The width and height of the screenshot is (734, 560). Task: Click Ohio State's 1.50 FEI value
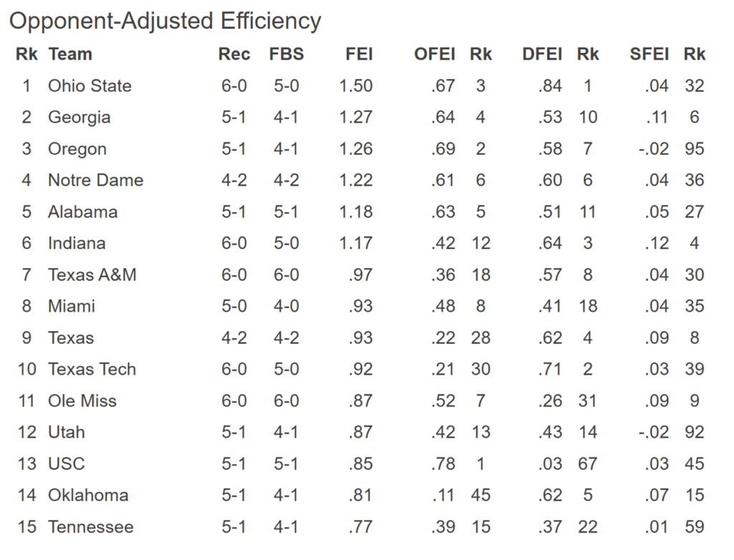[x=356, y=86]
